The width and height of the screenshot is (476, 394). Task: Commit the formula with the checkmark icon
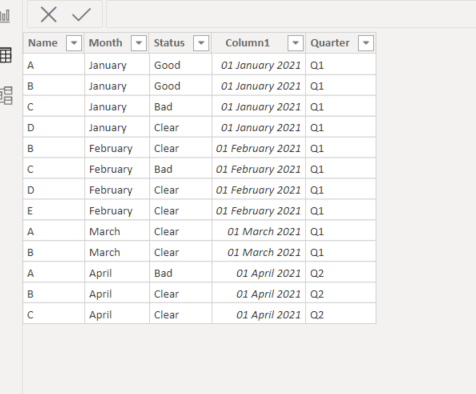[81, 15]
